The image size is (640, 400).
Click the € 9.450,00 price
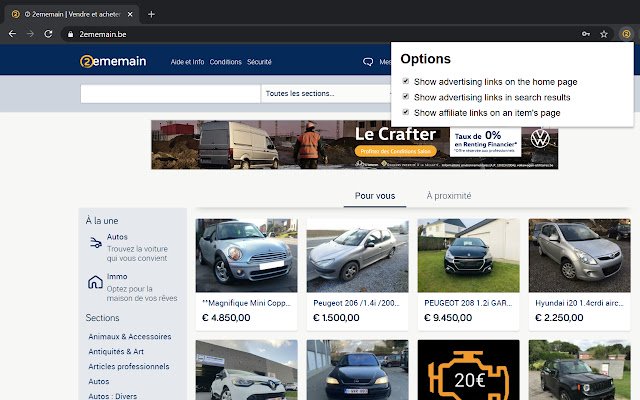[x=448, y=318]
